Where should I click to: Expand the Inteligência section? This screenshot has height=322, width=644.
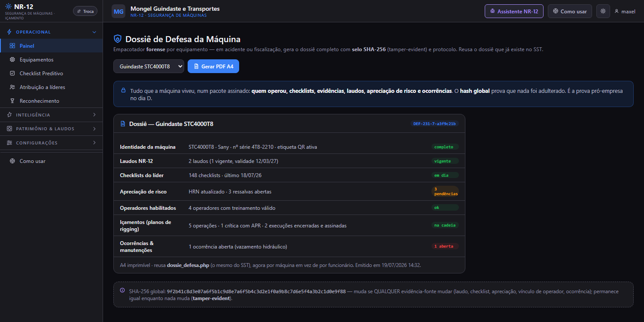point(52,115)
